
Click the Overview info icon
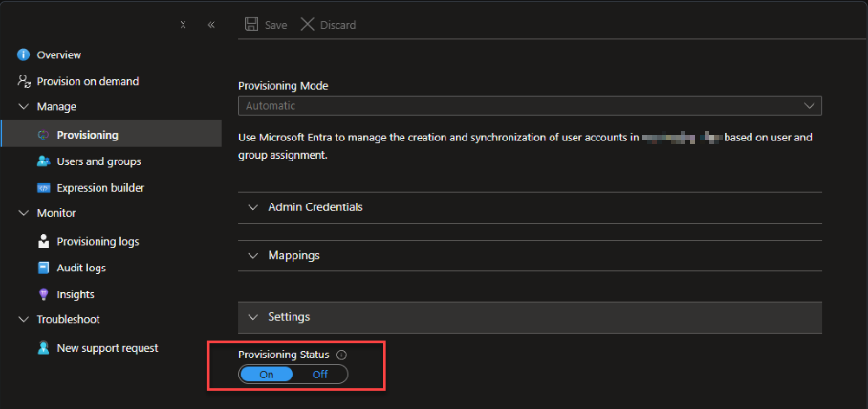coord(24,55)
